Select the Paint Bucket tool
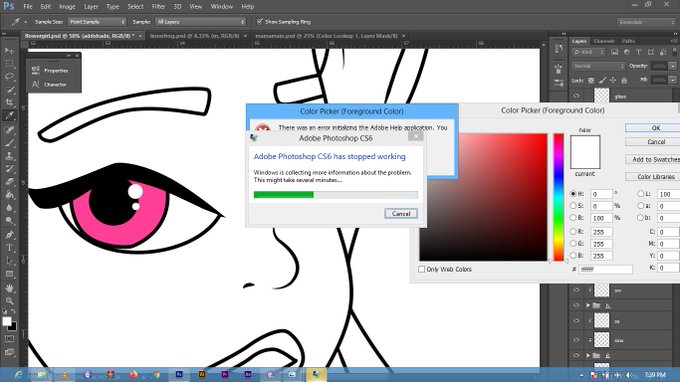 pos(9,195)
